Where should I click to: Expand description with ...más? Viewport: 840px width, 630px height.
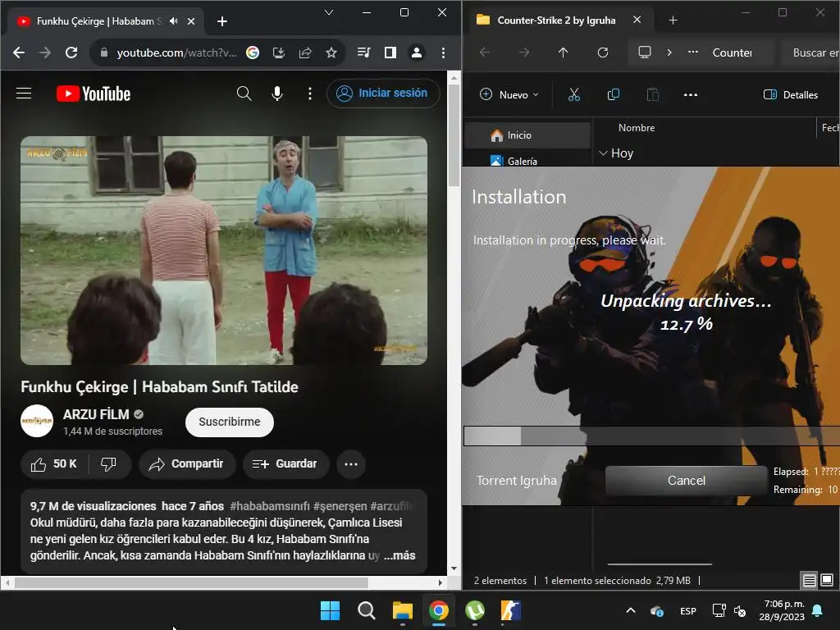tap(399, 555)
